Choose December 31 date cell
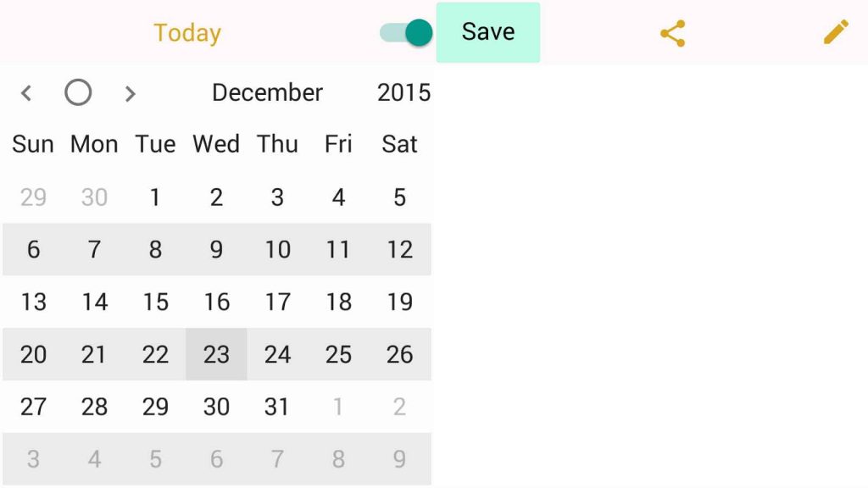 (x=277, y=407)
